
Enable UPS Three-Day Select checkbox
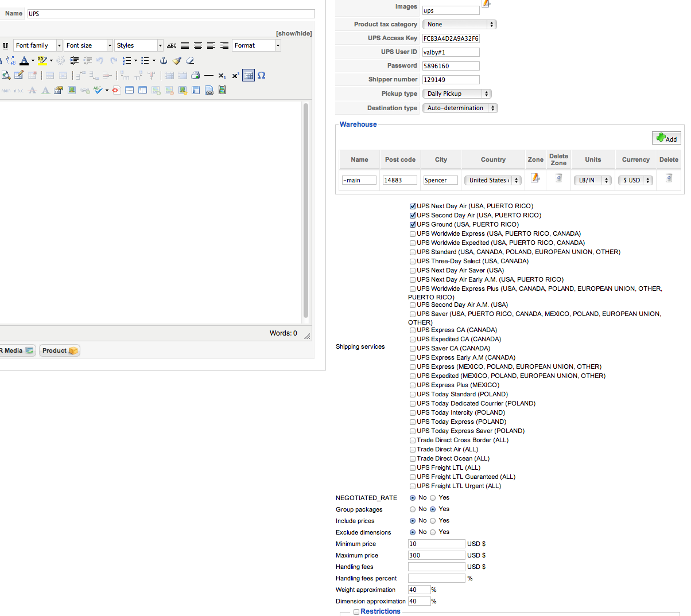[x=413, y=261]
